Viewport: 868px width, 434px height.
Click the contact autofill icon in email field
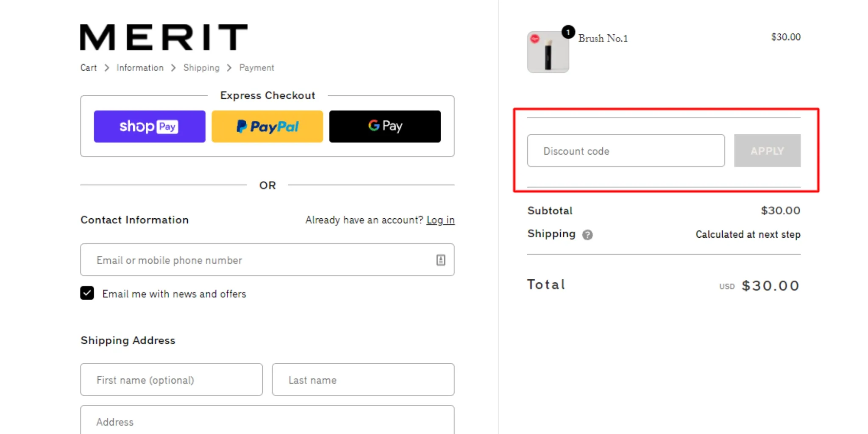pyautogui.click(x=441, y=260)
